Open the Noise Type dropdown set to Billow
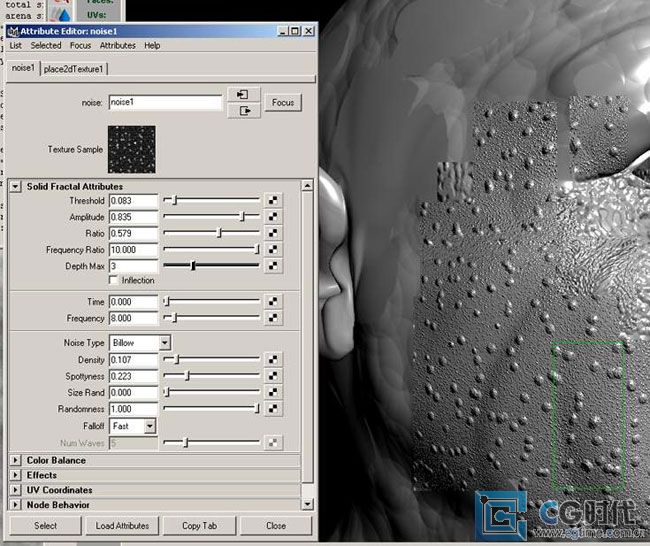The height and width of the screenshot is (546, 650). [136, 343]
